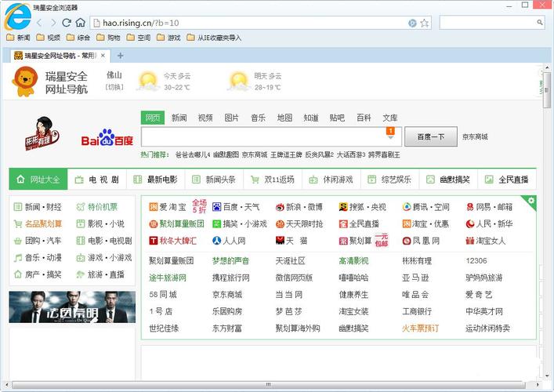Open the 天猫 link
This screenshot has width=554, height=392.
tap(291, 241)
